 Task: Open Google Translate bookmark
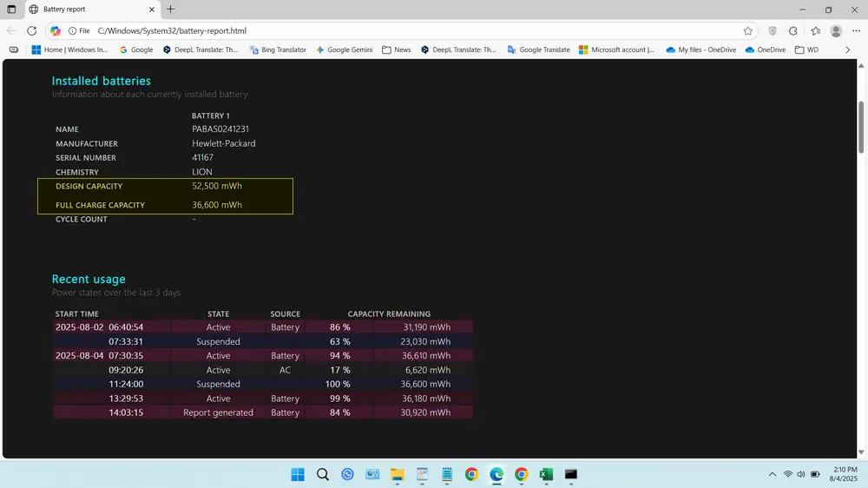coord(539,49)
